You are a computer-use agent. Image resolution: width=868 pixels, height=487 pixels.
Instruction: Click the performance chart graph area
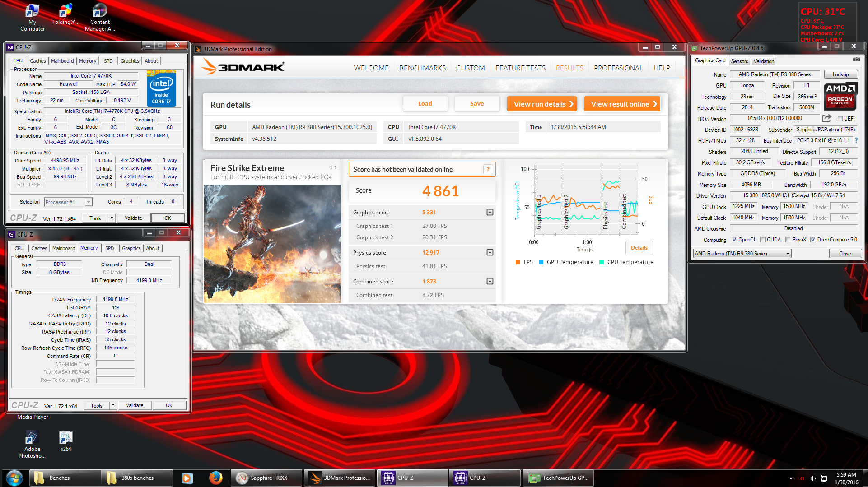click(x=586, y=200)
